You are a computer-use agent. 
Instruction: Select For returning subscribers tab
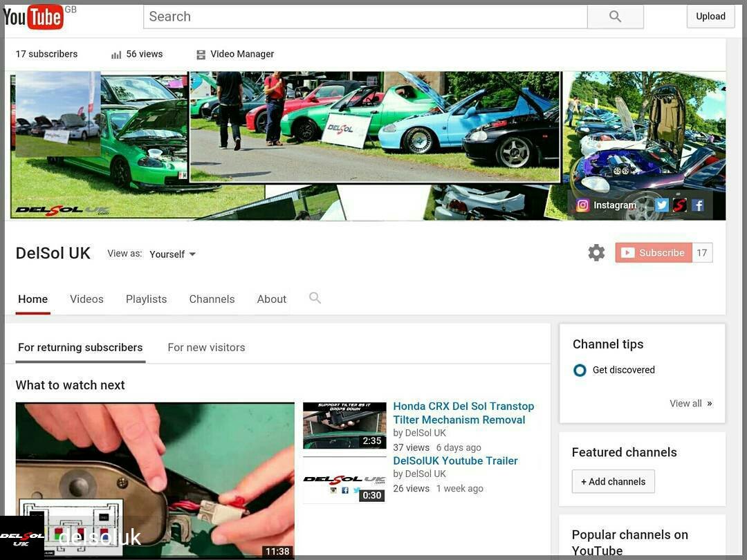(x=80, y=348)
